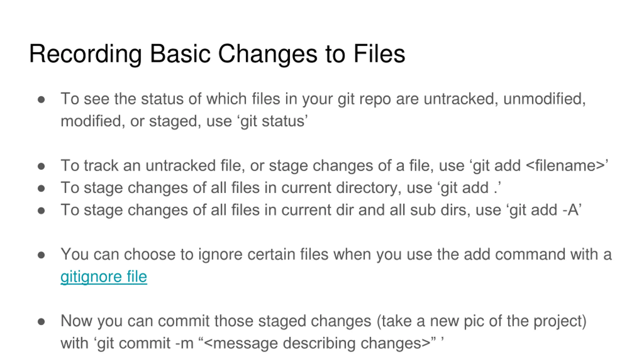Click bullet dot before 'You can choose to ignore'
The height and width of the screenshot is (362, 644).
[x=41, y=255]
